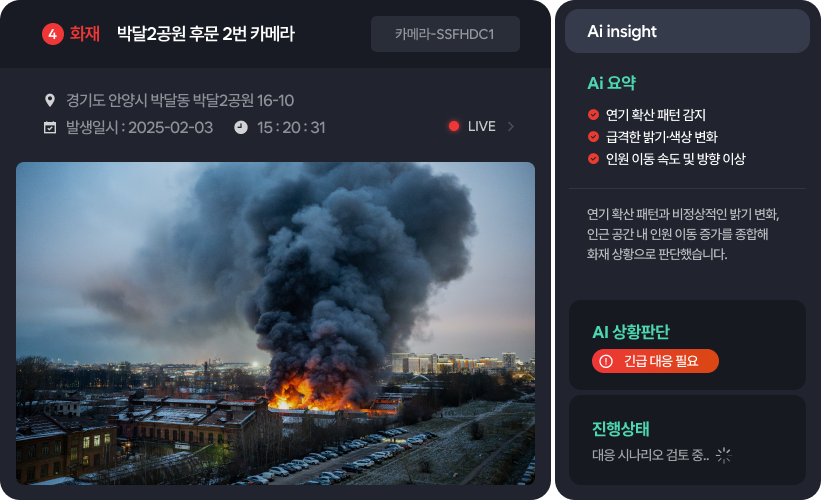This screenshot has width=821, height=500.
Task: Click the warning icon in 긴급 대응 필요
Action: [606, 361]
